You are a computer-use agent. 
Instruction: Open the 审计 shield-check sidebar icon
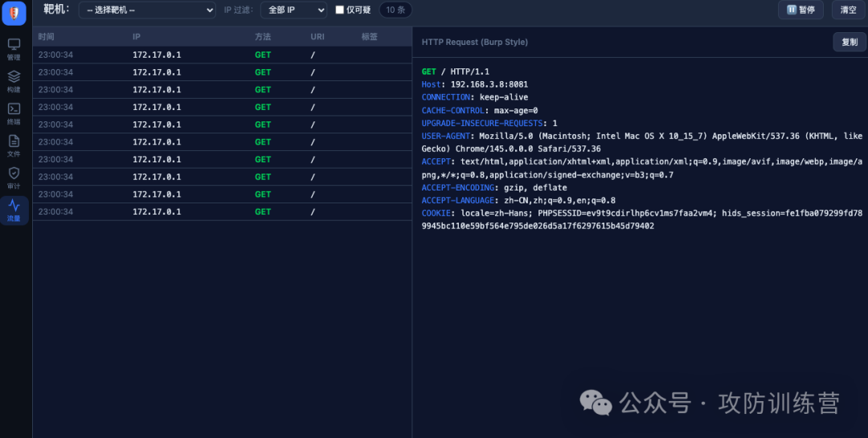click(x=14, y=173)
